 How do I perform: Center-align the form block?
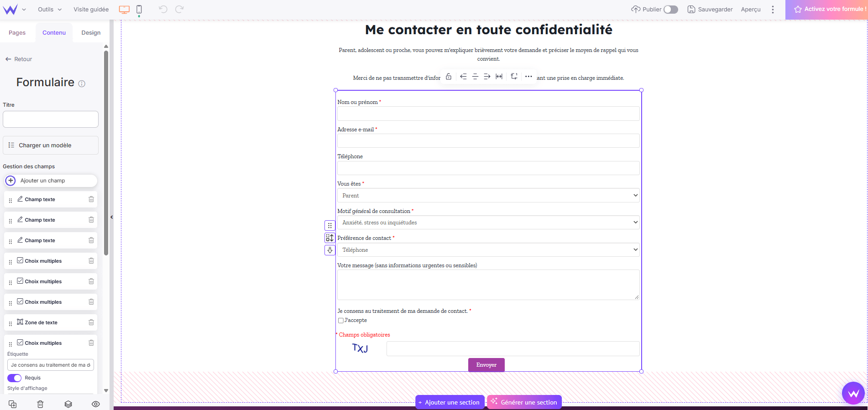[475, 77]
